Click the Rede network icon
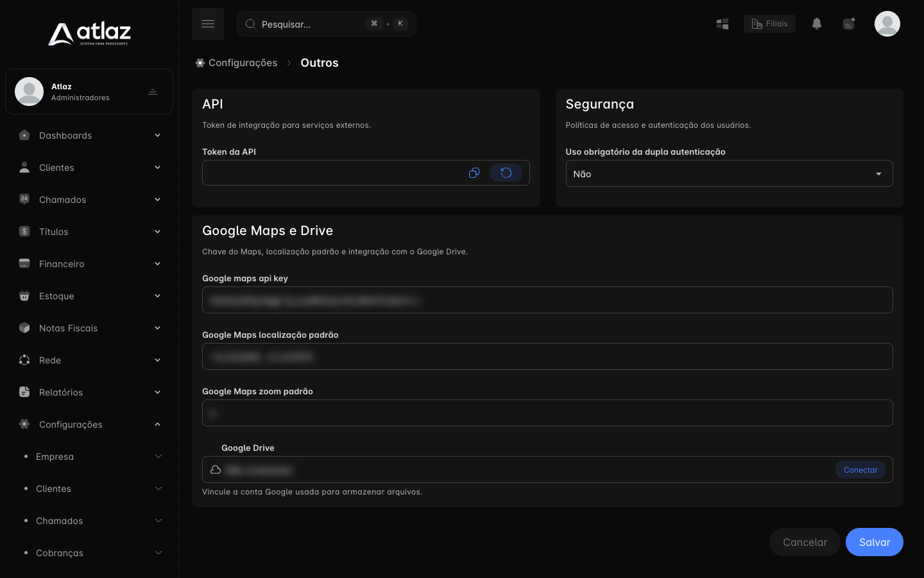The width and height of the screenshot is (924, 578). click(x=24, y=360)
